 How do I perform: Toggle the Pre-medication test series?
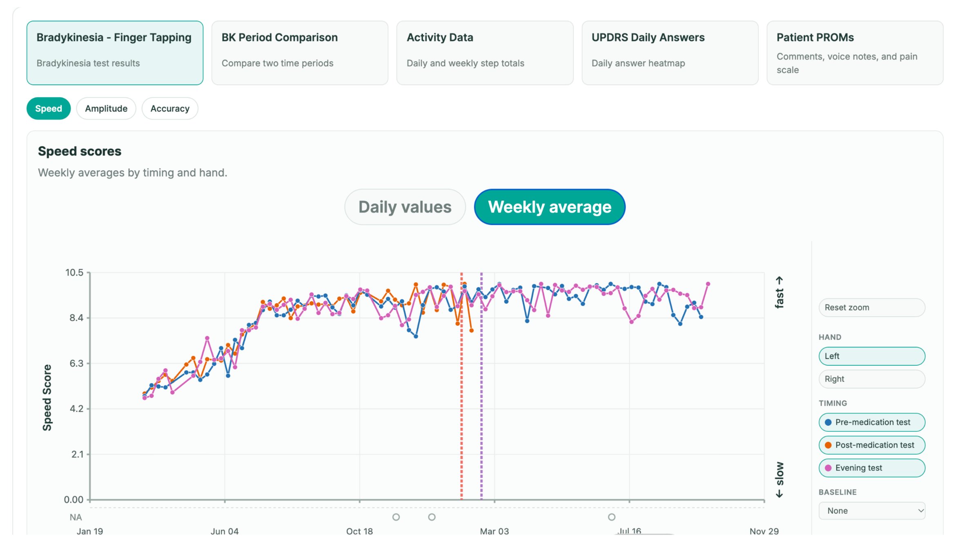pos(872,422)
